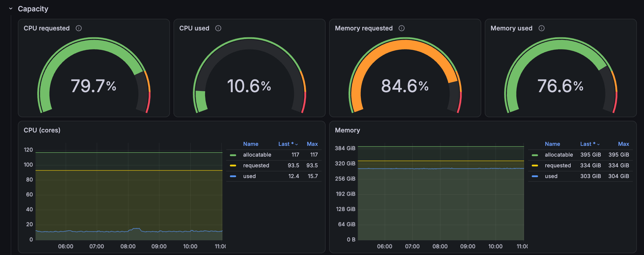The image size is (644, 255).
Task: Click the CPU used Last value 12.4
Action: [294, 176]
